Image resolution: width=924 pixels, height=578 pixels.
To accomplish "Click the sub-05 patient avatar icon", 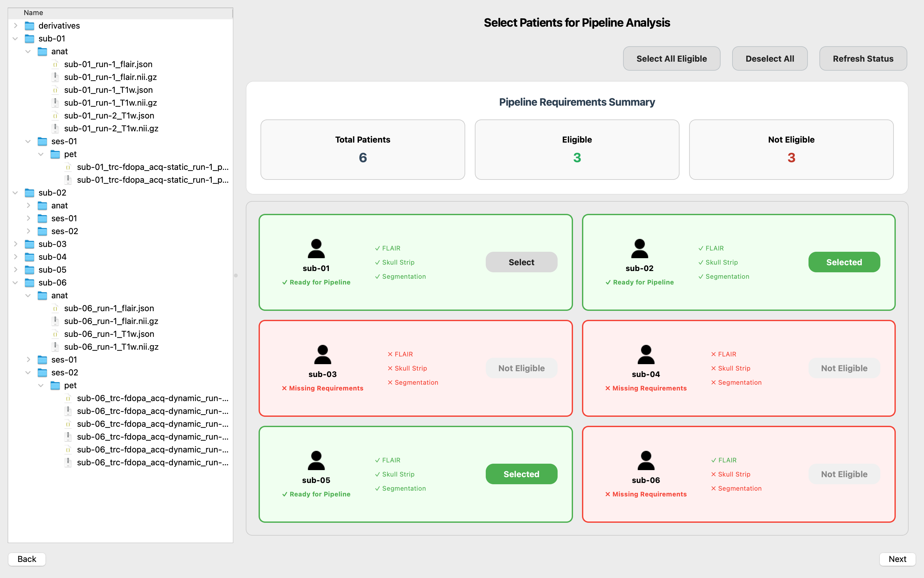I will pos(316,460).
